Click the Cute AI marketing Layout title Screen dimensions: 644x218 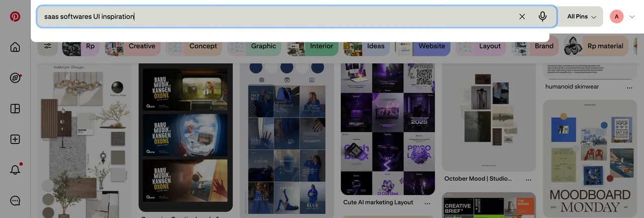click(378, 202)
